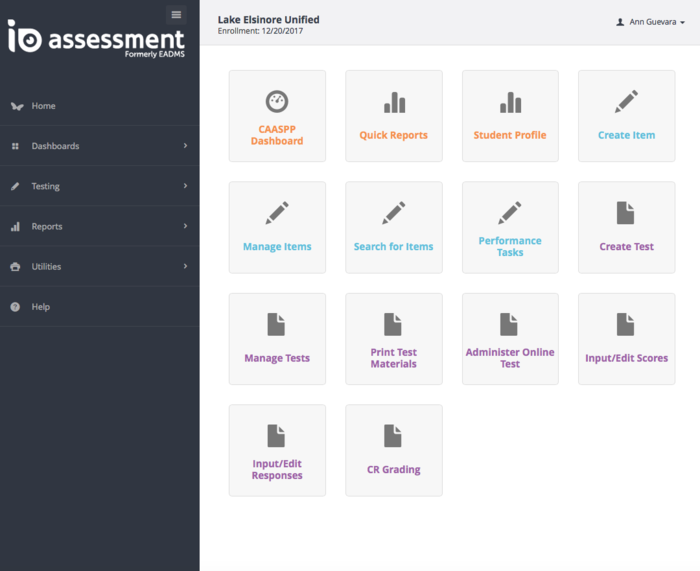Viewport: 700px width, 571px height.
Task: Click the CAASPP Dashboard gauge icon
Action: (277, 102)
